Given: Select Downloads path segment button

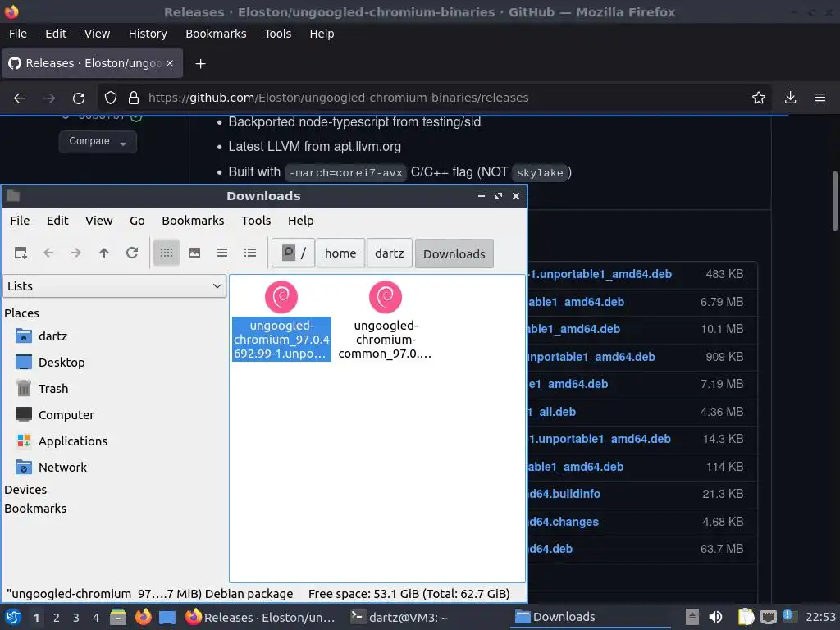Looking at the screenshot, I should pyautogui.click(x=454, y=253).
